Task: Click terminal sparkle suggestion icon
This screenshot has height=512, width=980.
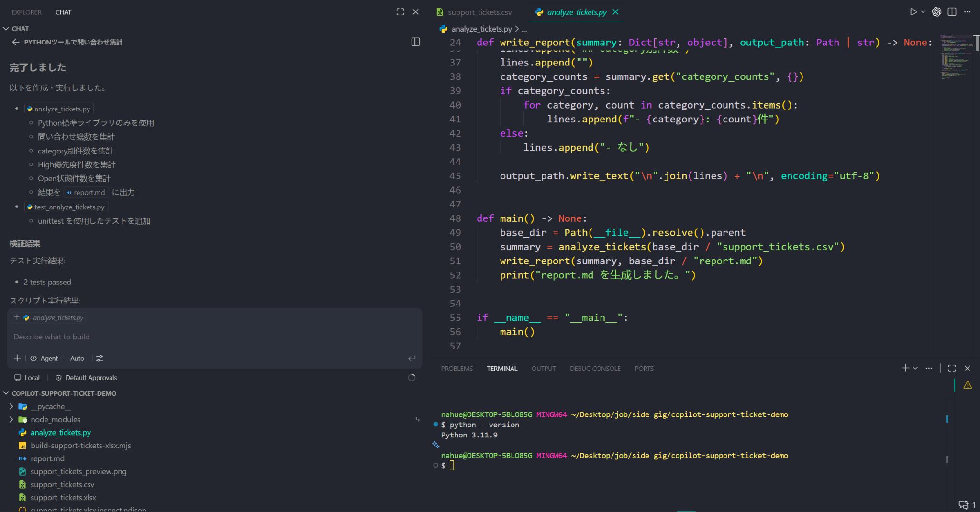Action: (435, 444)
